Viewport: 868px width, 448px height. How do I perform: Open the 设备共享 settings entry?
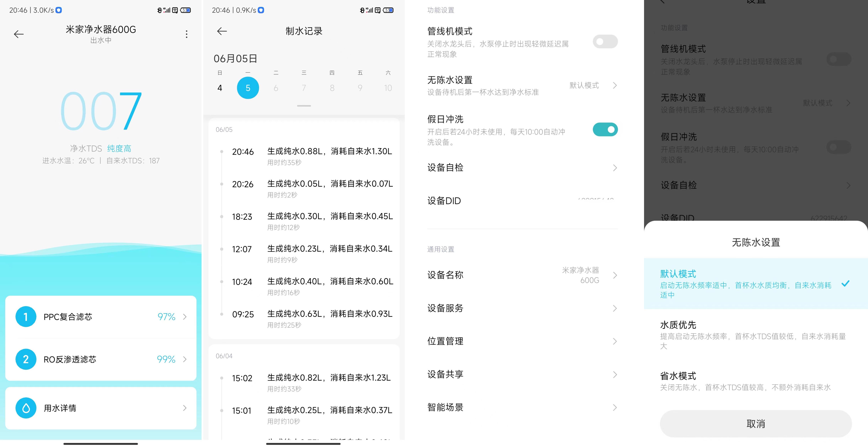coord(615,374)
